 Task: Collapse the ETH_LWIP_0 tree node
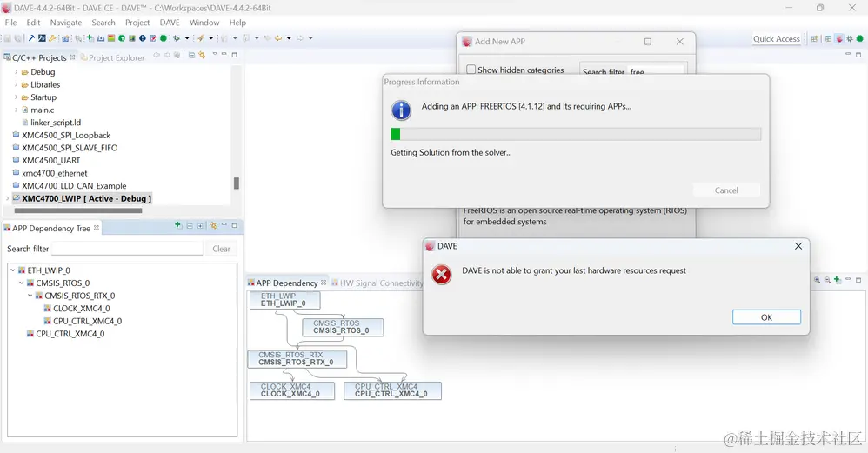point(13,270)
